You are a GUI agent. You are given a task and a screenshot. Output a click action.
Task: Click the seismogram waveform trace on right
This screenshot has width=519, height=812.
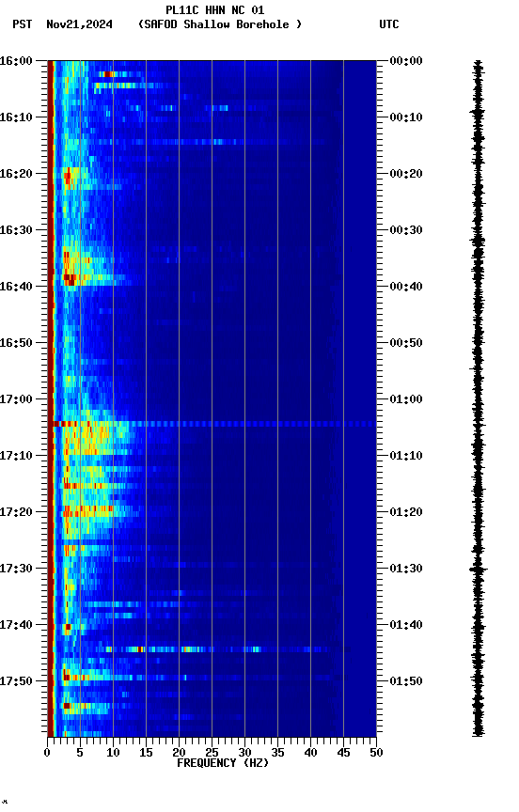(478, 398)
